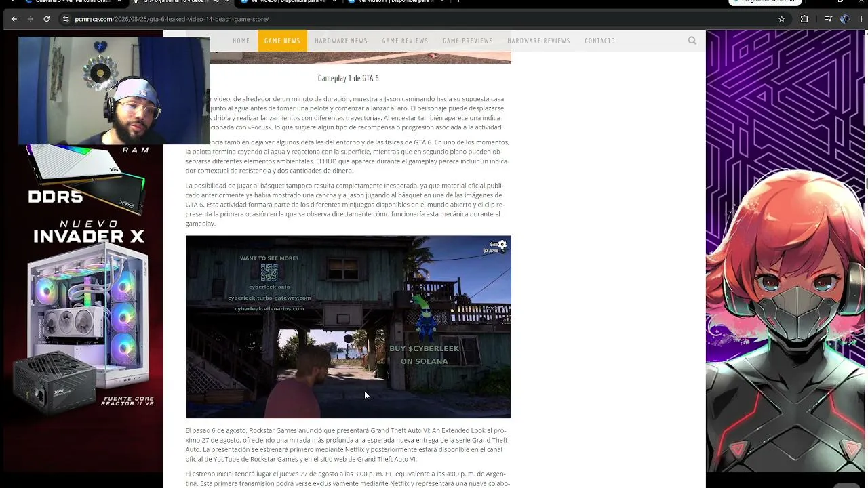Play the GTA 6 basketball gameplay video
This screenshot has width=868, height=488.
(x=349, y=327)
